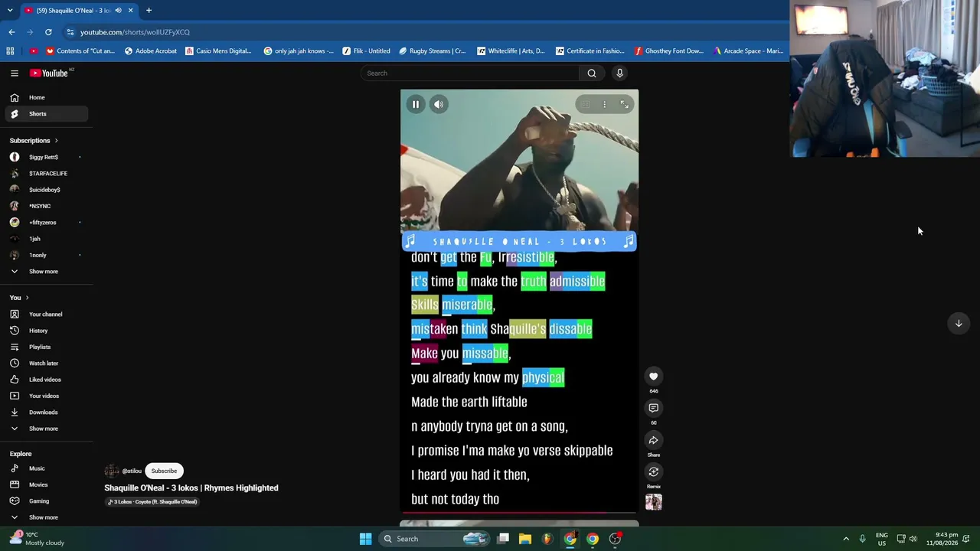Open the Short's three-dot more options menu
This screenshot has height=551, width=980.
pyautogui.click(x=604, y=104)
